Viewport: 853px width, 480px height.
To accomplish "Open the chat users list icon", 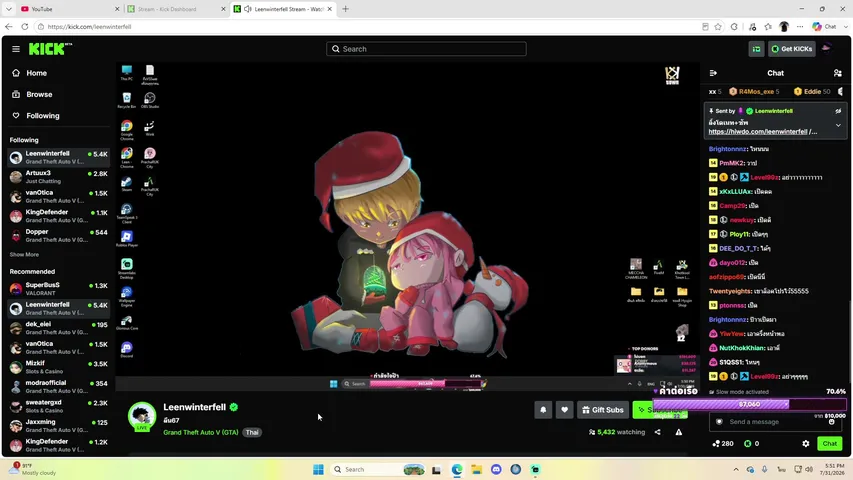I will (x=837, y=73).
